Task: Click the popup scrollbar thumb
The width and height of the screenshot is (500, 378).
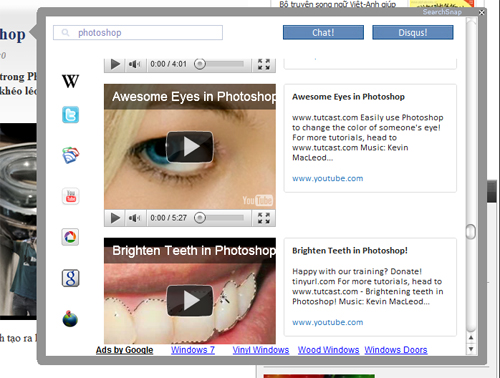Action: 471,231
